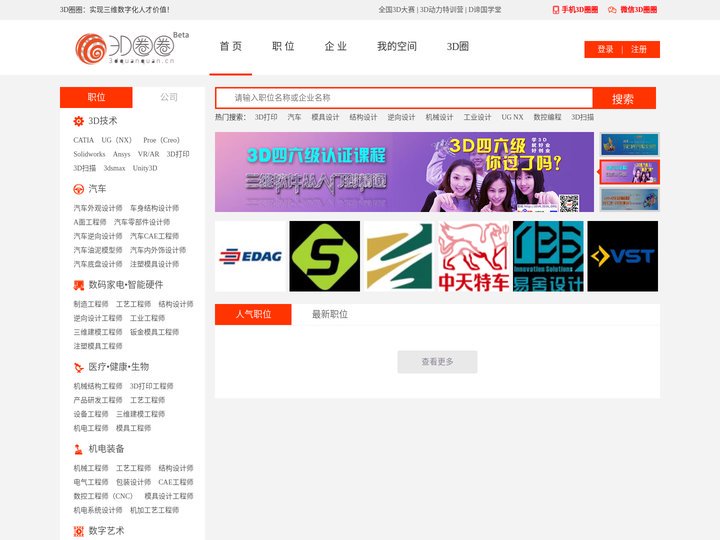This screenshot has height=540, width=720.
Task: Select the 最新职位 tab
Action: click(330, 315)
